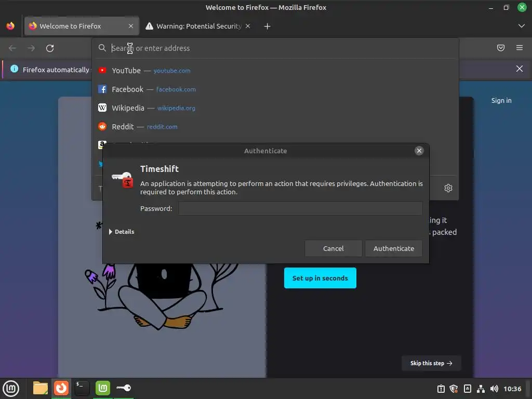
Task: Close the Warning: Potential Security tab
Action: (248, 26)
